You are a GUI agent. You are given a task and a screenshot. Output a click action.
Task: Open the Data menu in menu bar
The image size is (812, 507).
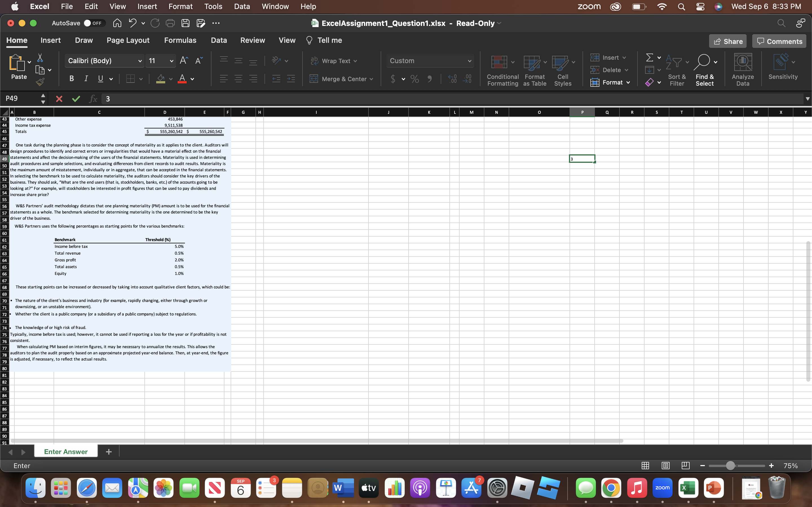point(242,6)
